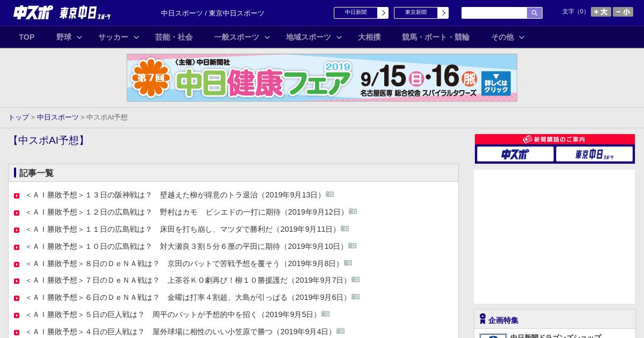Click the arrow beside 中日新聞 button
The width and height of the screenshot is (644, 338).
point(383,13)
